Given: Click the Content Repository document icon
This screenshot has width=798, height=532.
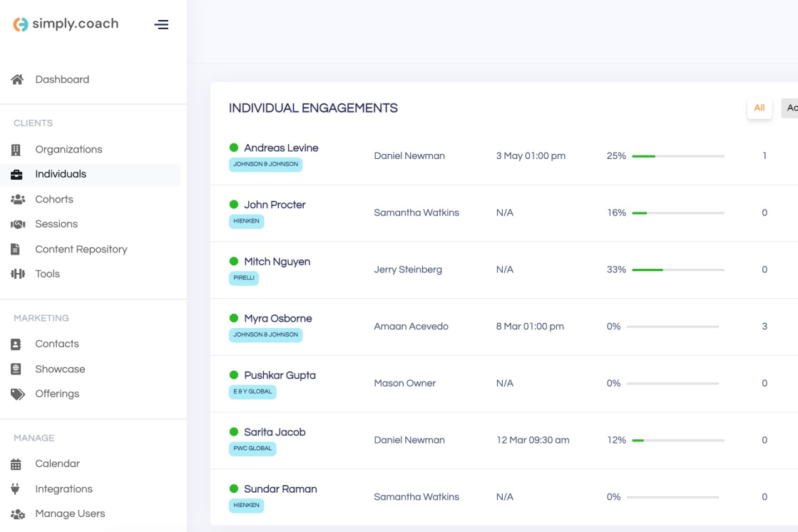Looking at the screenshot, I should tap(16, 250).
